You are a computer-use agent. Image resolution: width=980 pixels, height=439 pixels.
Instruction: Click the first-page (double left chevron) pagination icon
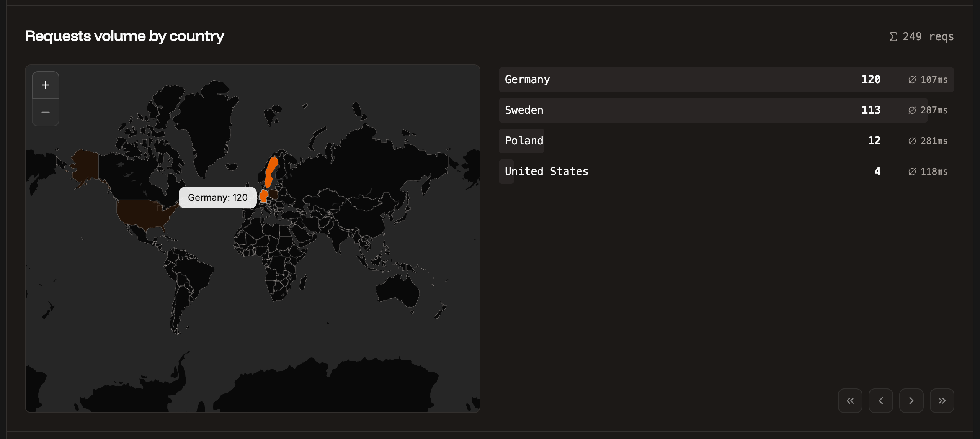tap(850, 400)
